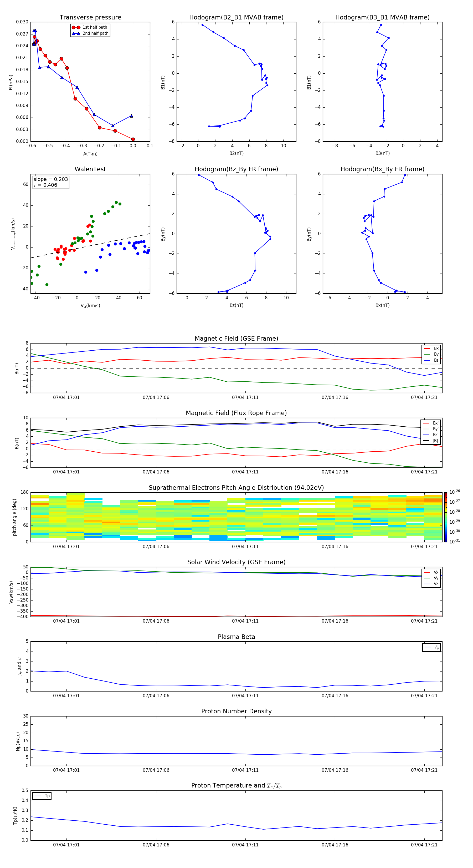Image resolution: width=473 pixels, height=868 pixels.
Task: Click 'βp and β' y-axis label
Action: [x=19, y=666]
